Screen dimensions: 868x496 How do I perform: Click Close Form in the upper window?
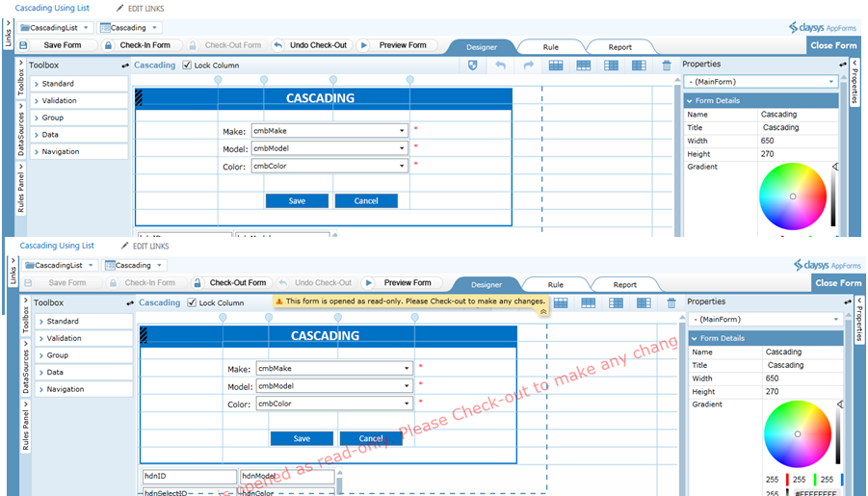tap(833, 45)
